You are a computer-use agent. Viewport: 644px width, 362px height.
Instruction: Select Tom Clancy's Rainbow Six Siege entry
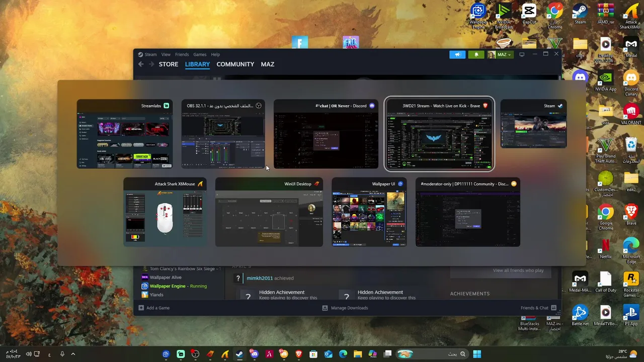181,269
